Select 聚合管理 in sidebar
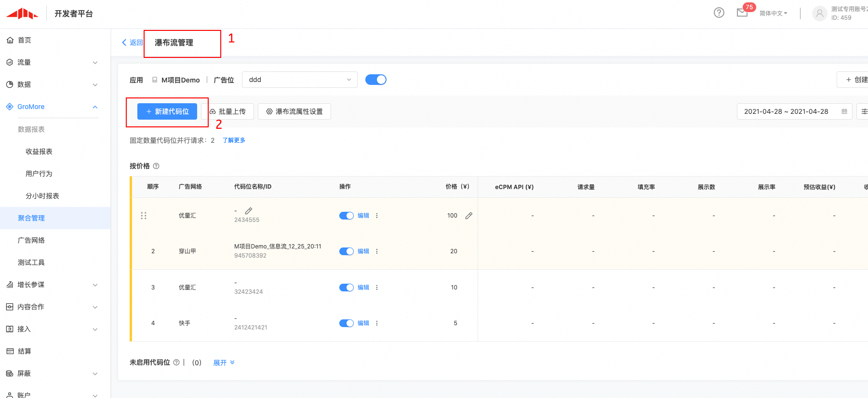The width and height of the screenshot is (868, 398). point(55,218)
